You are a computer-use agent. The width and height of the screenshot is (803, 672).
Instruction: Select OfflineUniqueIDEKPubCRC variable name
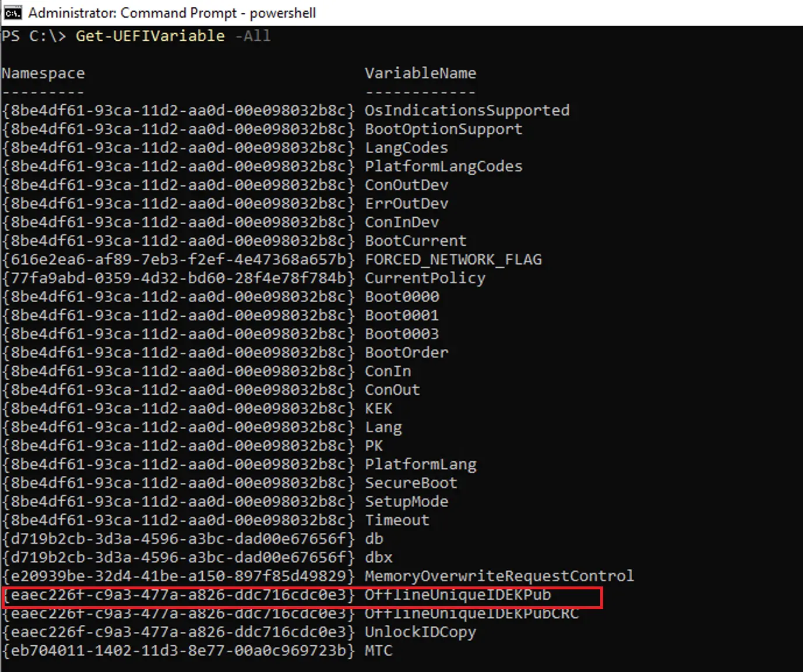point(471,614)
